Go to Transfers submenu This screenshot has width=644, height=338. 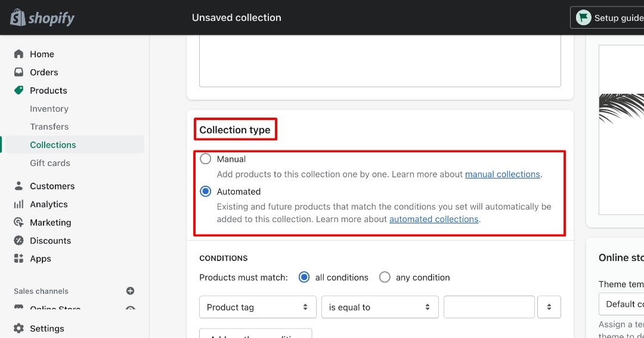click(49, 127)
